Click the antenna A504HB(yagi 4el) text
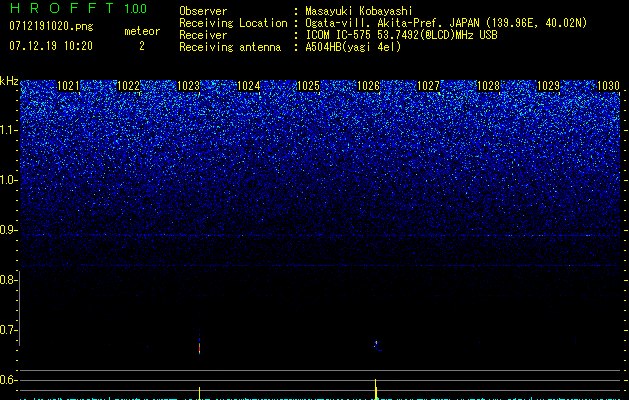Image resolution: width=629 pixels, height=400 pixels. (353, 47)
